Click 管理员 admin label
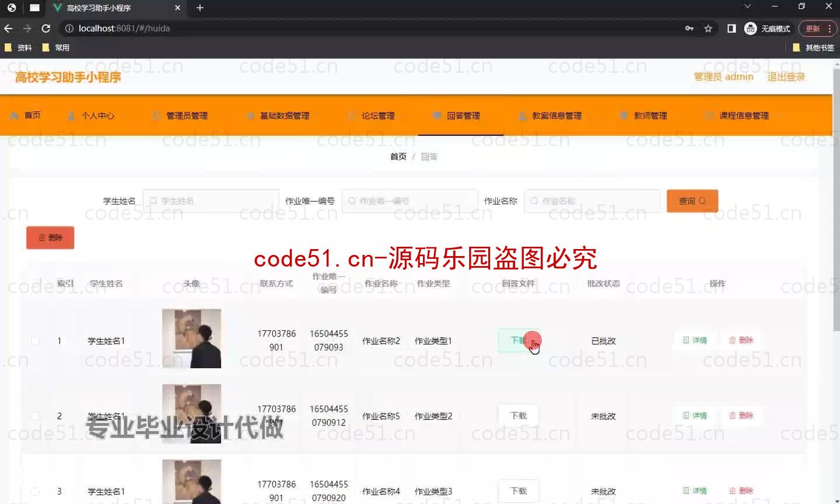Viewport: 840px width, 504px height. [723, 77]
